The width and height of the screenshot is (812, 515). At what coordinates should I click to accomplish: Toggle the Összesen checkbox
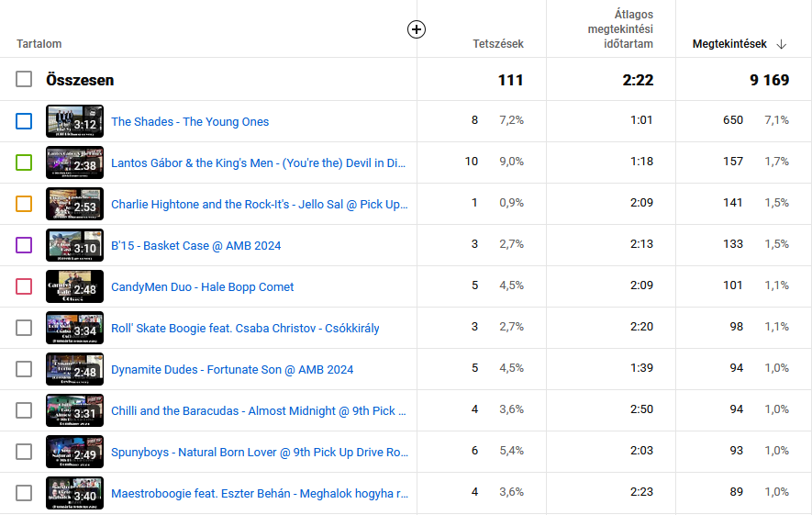coord(24,80)
